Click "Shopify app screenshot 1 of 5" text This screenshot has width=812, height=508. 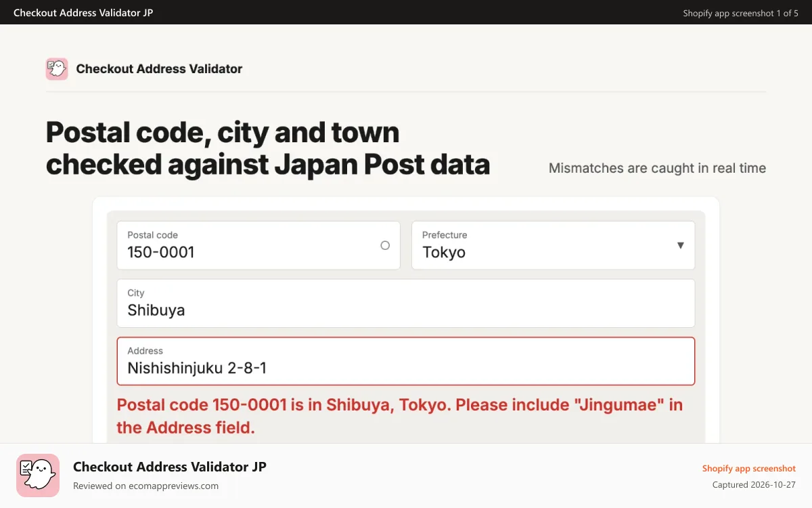click(x=740, y=13)
